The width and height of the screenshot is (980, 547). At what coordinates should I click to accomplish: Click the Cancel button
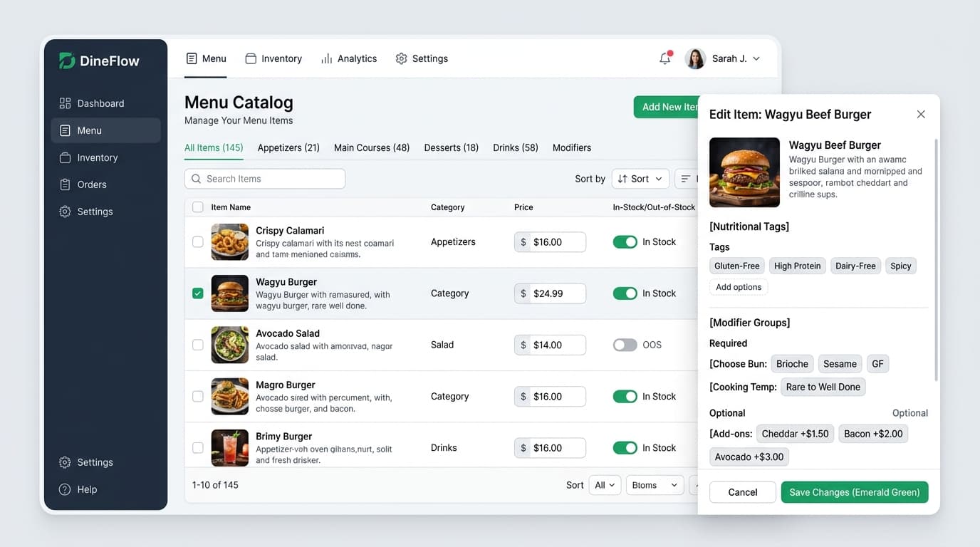coord(743,492)
